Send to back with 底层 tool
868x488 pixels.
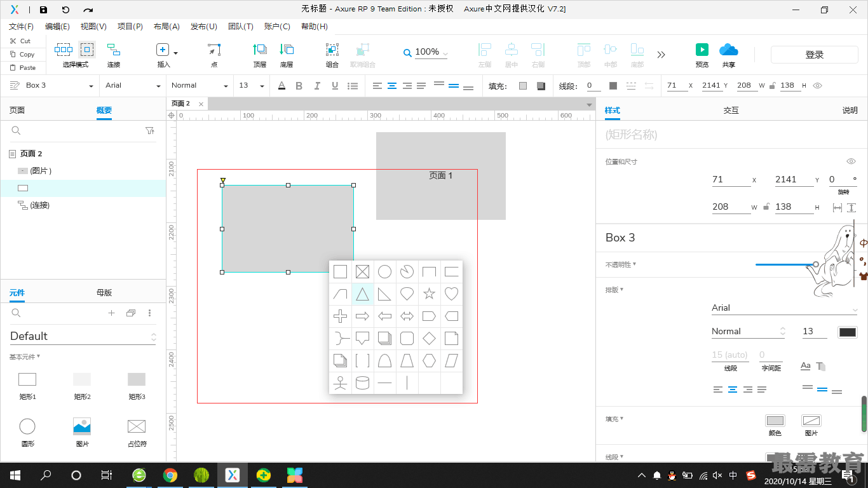coord(287,55)
